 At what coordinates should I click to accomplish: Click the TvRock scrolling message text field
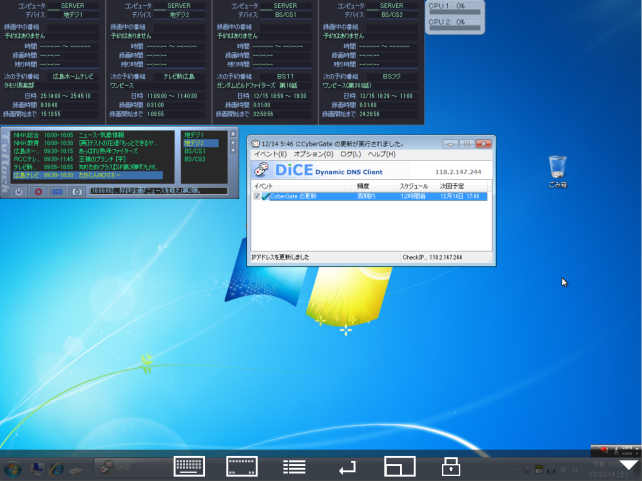pyautogui.click(x=158, y=191)
